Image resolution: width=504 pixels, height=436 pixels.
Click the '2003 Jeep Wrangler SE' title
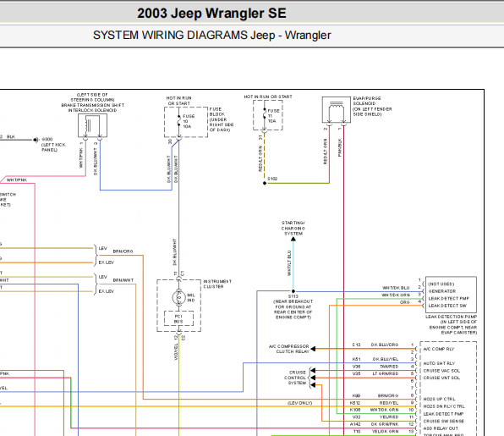click(x=211, y=14)
